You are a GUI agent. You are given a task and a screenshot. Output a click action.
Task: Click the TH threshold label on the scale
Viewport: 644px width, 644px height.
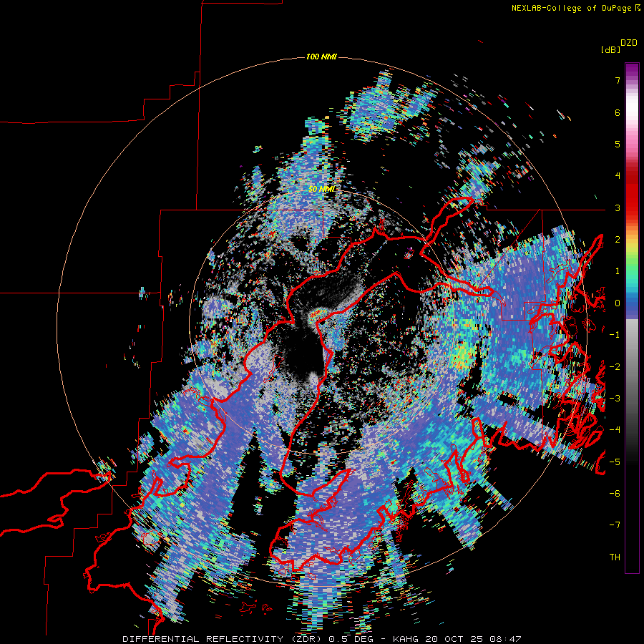(x=615, y=557)
